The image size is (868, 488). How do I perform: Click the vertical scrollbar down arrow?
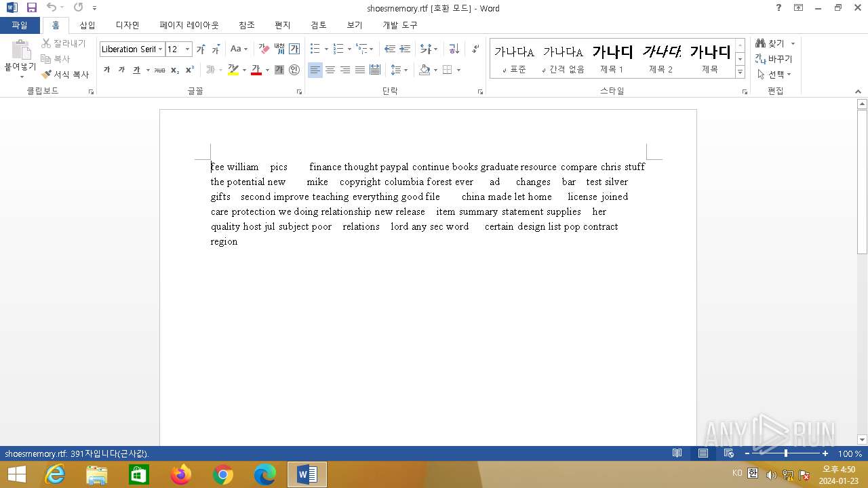pyautogui.click(x=862, y=439)
